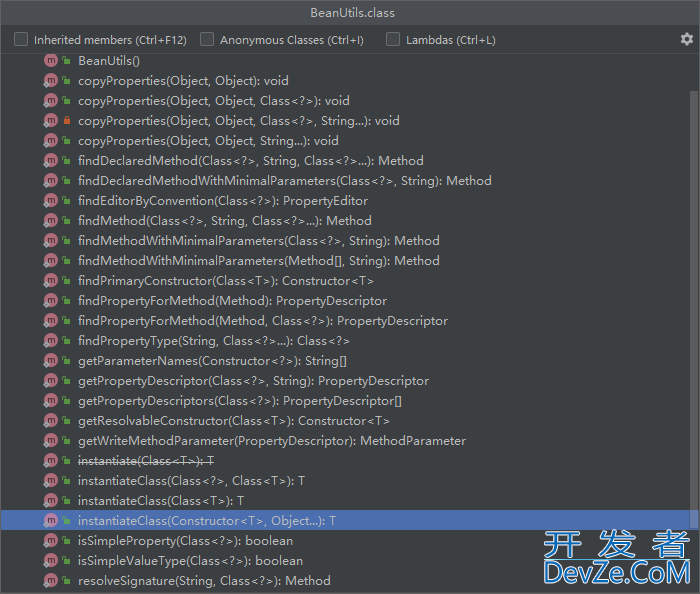Select instantiateClass(Class<?>, Class<T>): T
Viewport: 700px width, 594px height.
345,481
